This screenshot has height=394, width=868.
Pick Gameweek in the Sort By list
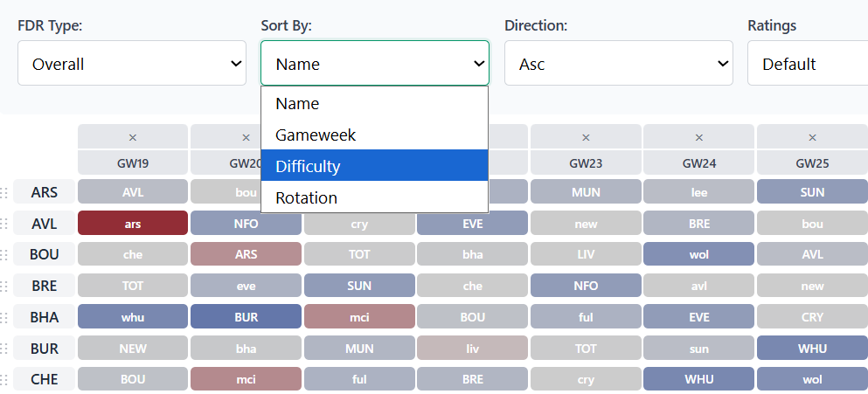click(x=374, y=135)
